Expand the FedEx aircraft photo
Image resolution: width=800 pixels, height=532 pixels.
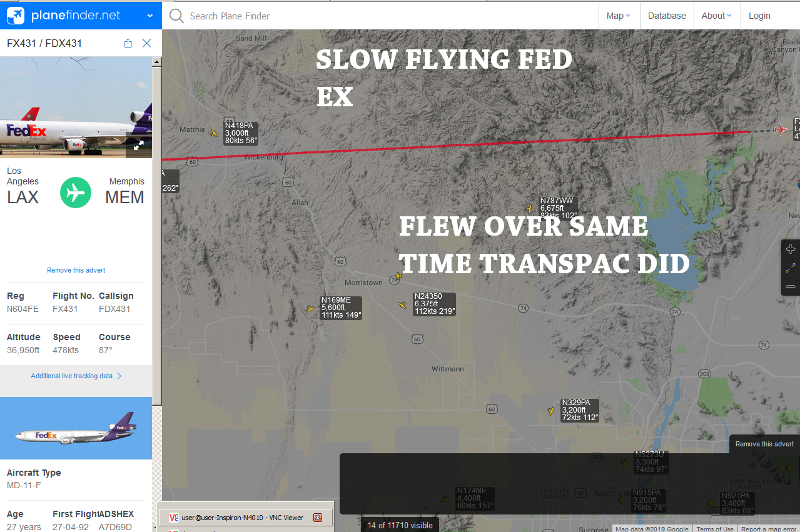(x=139, y=145)
